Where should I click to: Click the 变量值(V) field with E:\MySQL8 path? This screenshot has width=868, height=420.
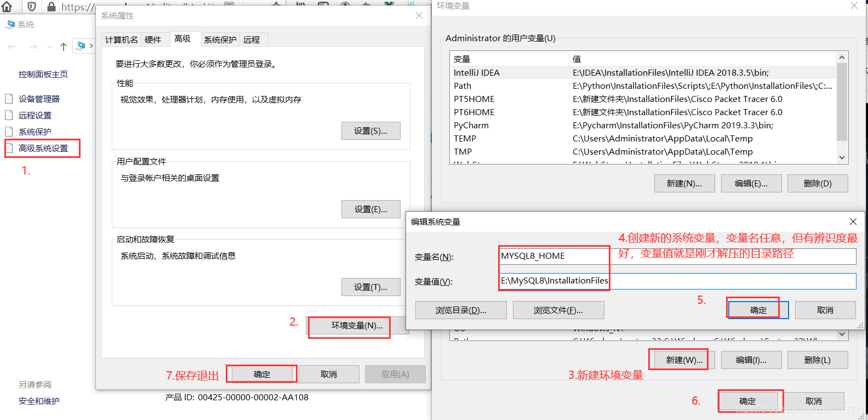[x=678, y=281]
